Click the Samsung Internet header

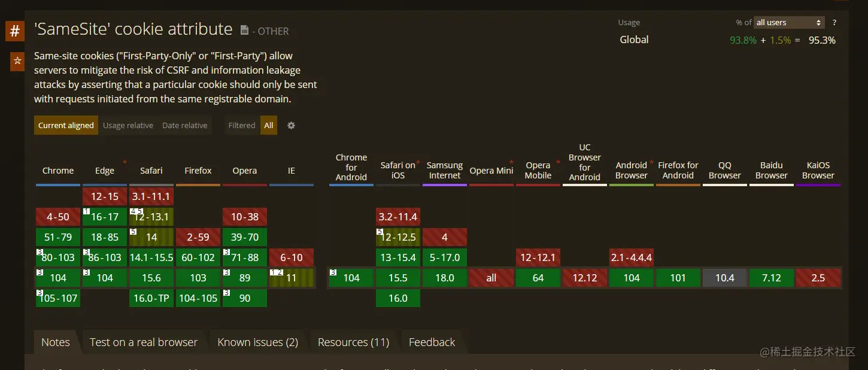click(x=445, y=170)
